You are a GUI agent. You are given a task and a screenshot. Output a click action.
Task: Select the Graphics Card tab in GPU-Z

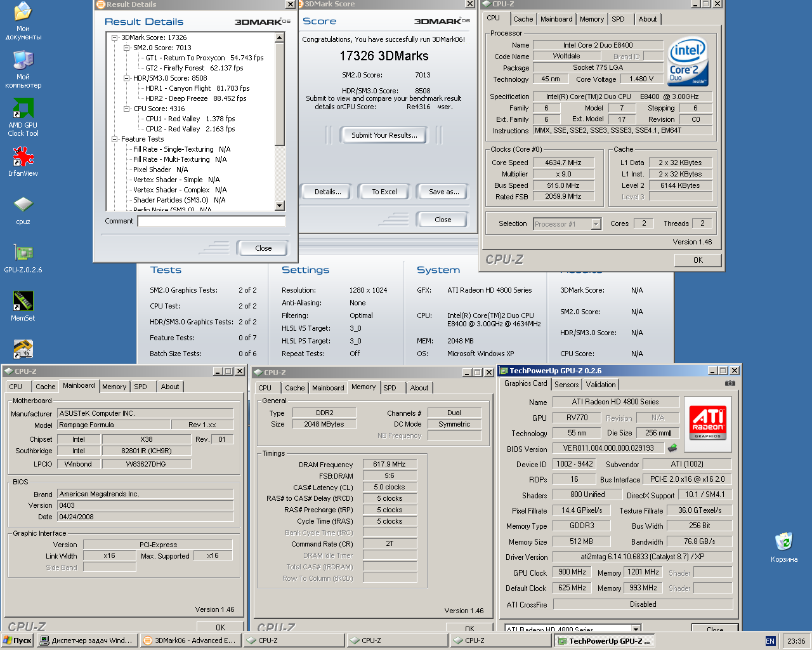pos(525,383)
